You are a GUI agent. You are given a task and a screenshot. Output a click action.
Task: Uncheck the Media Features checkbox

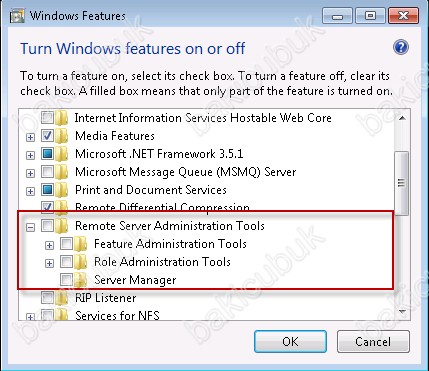(48, 136)
